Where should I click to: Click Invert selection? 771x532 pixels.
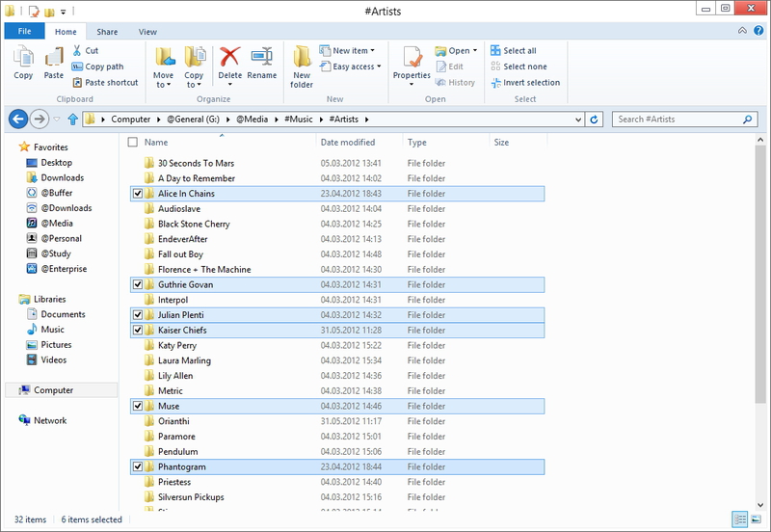click(x=525, y=83)
